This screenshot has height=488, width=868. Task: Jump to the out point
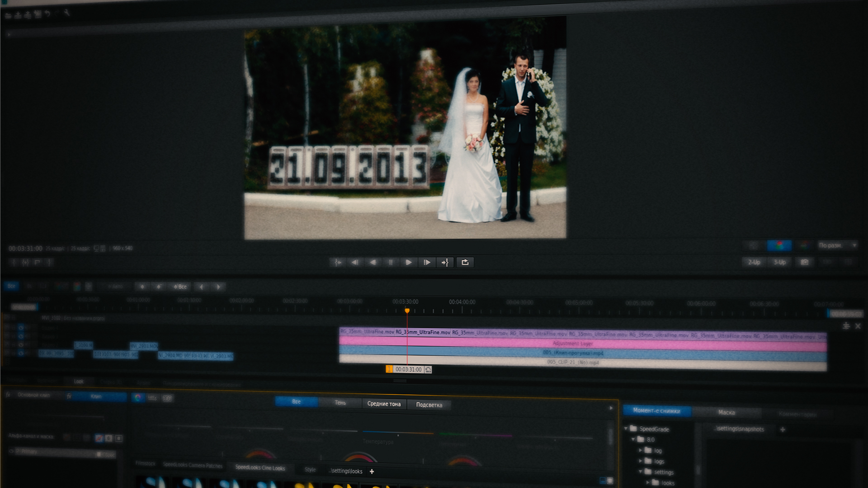445,263
